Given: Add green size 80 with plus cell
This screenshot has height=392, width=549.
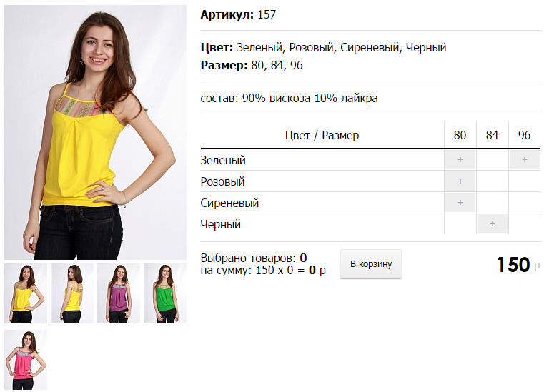Looking at the screenshot, I should click(460, 160).
